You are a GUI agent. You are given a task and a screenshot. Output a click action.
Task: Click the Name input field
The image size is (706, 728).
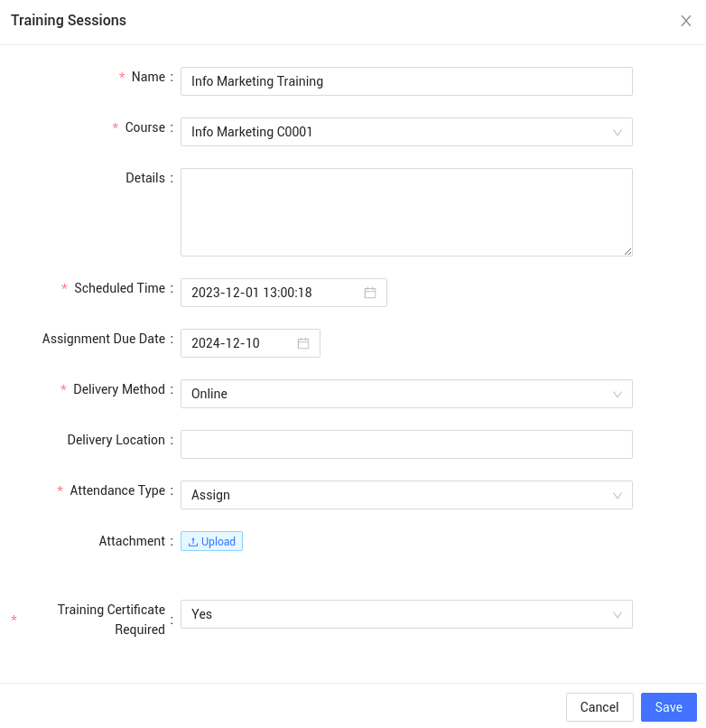coord(406,81)
